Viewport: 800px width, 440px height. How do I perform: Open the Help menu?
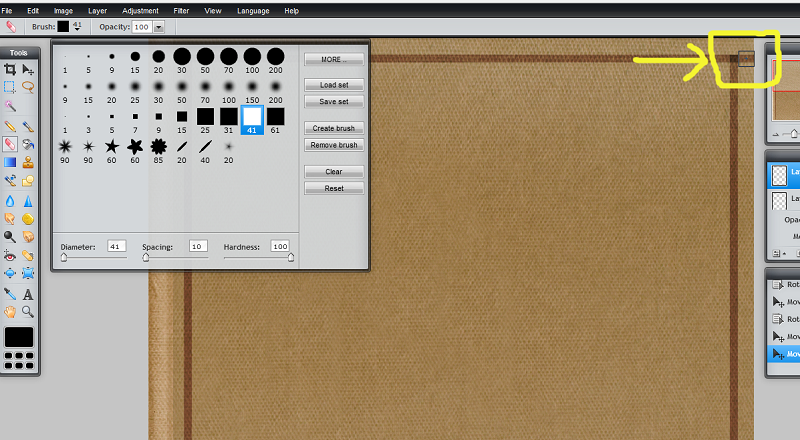(x=291, y=10)
